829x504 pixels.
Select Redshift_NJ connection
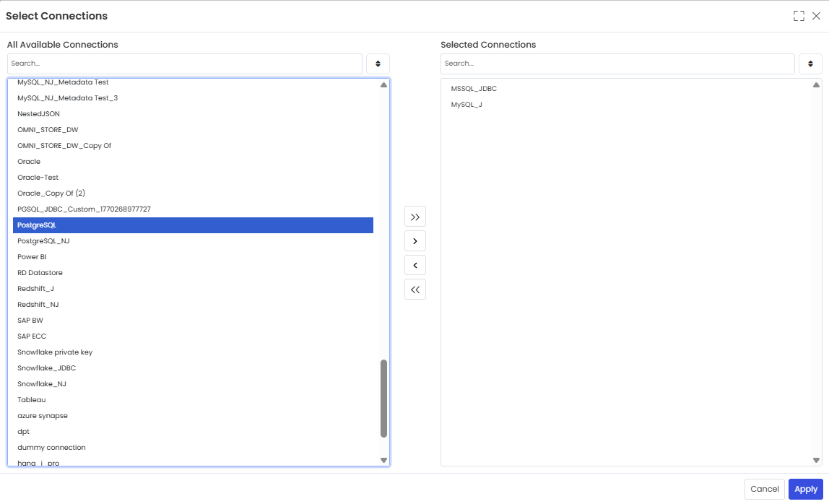(193, 305)
